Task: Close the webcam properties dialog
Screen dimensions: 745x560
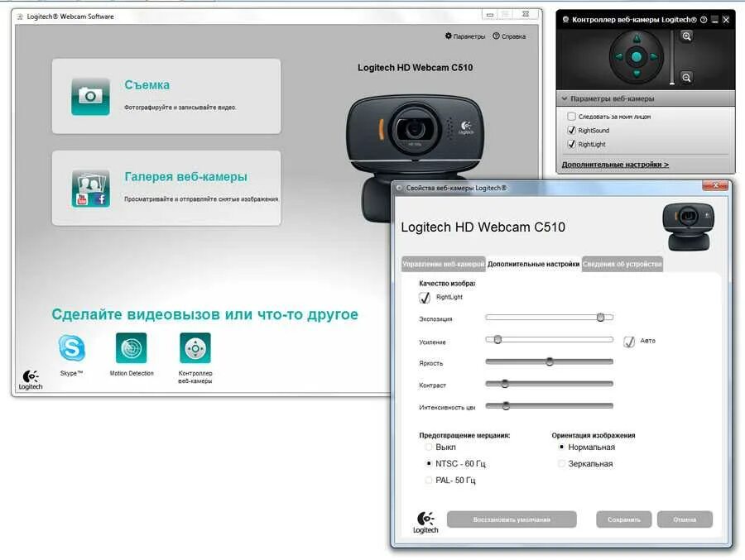Action: click(x=715, y=186)
